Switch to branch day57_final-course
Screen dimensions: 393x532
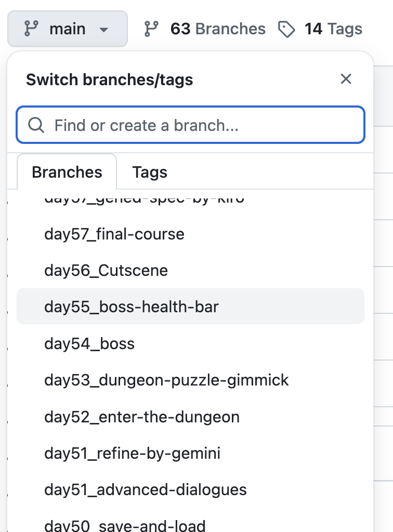click(x=114, y=234)
